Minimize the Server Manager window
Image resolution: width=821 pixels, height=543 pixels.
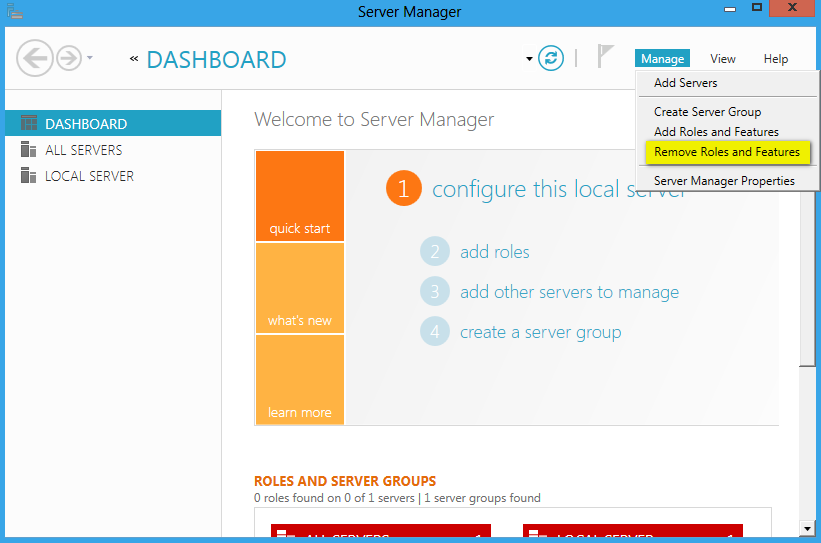[730, 9]
